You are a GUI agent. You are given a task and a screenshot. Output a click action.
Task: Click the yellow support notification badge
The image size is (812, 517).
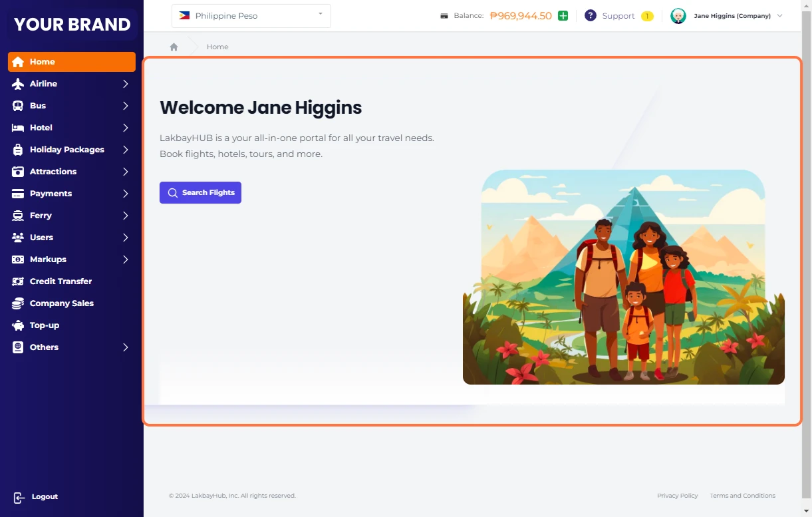pos(647,16)
